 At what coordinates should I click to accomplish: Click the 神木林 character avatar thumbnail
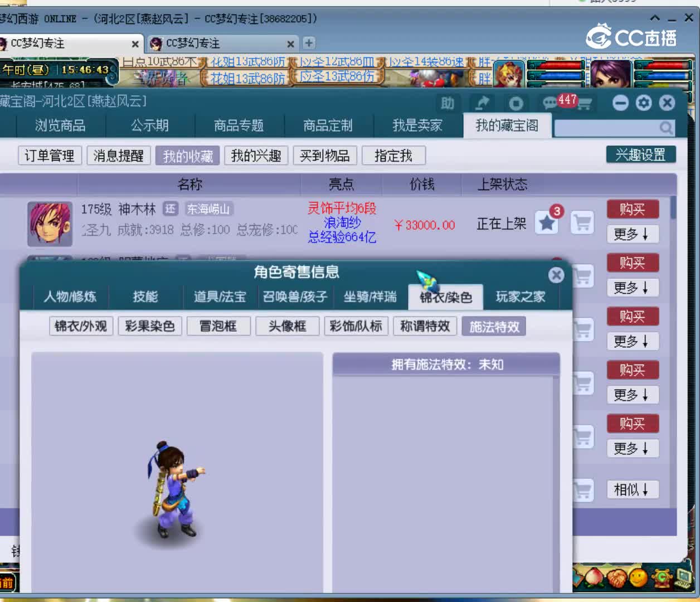[50, 224]
